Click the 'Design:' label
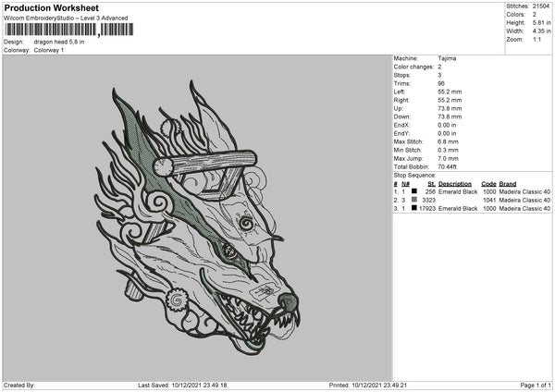The image size is (555, 392). pos(14,42)
